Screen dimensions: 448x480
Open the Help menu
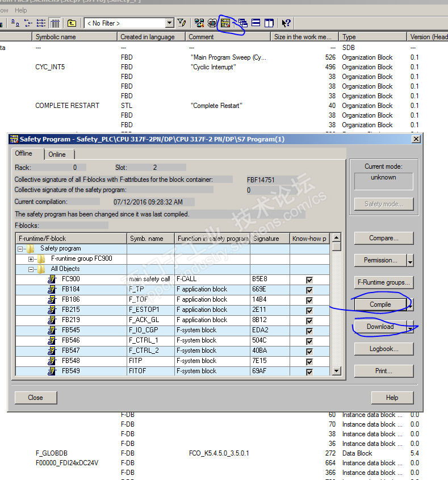click(21, 10)
